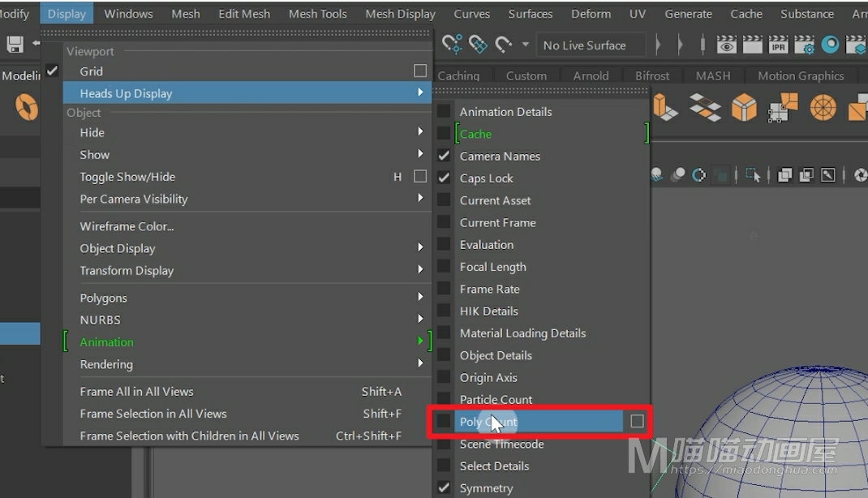Image resolution: width=868 pixels, height=498 pixels.
Task: Start IPR render with the IPR icon
Action: click(x=778, y=45)
